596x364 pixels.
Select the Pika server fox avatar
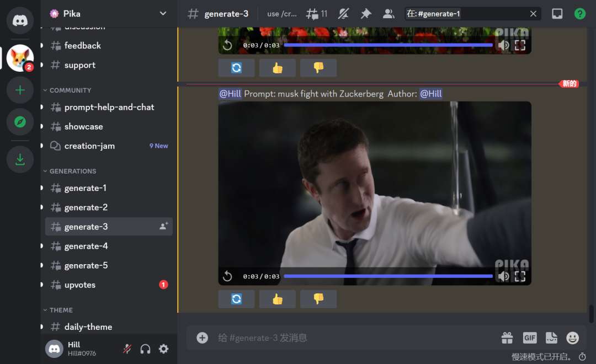(x=20, y=58)
